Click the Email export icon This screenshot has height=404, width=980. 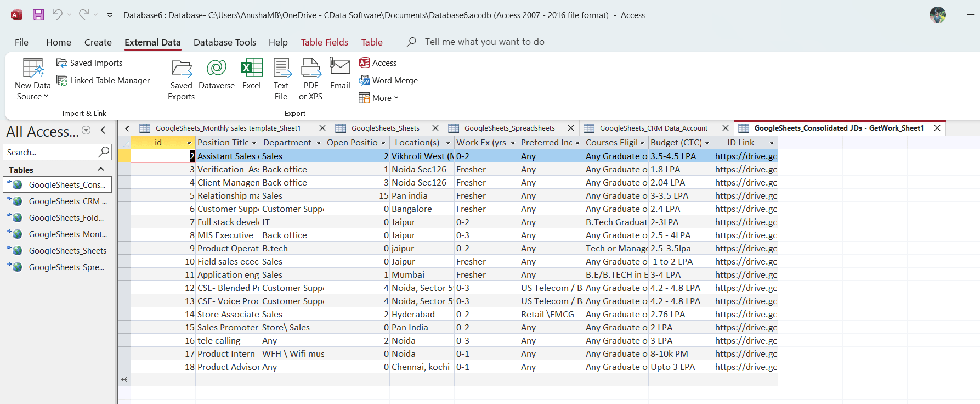pos(340,74)
